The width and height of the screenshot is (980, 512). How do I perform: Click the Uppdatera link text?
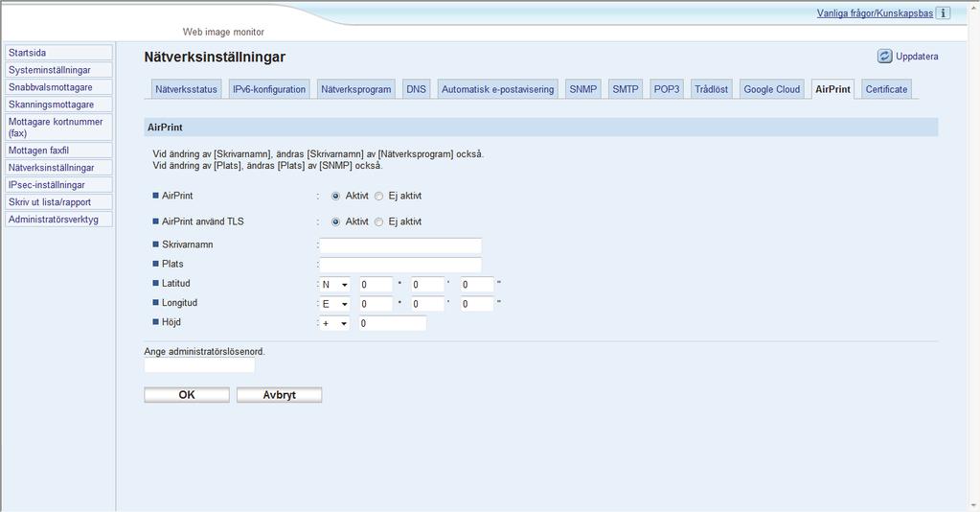pyautogui.click(x=917, y=57)
